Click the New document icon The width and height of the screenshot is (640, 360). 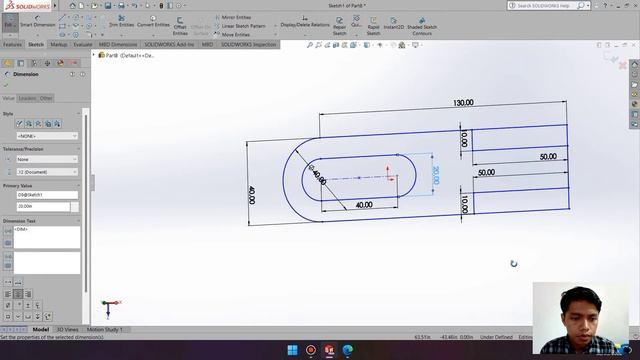(x=81, y=6)
